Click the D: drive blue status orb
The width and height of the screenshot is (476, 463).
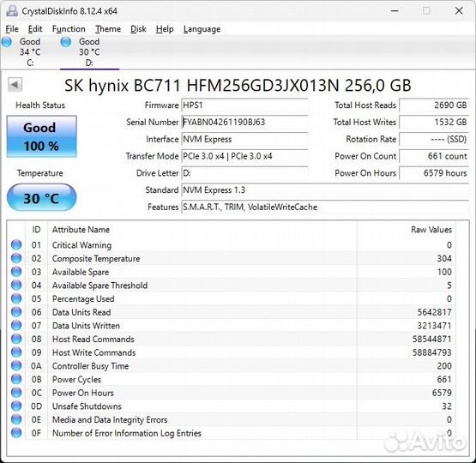66,42
